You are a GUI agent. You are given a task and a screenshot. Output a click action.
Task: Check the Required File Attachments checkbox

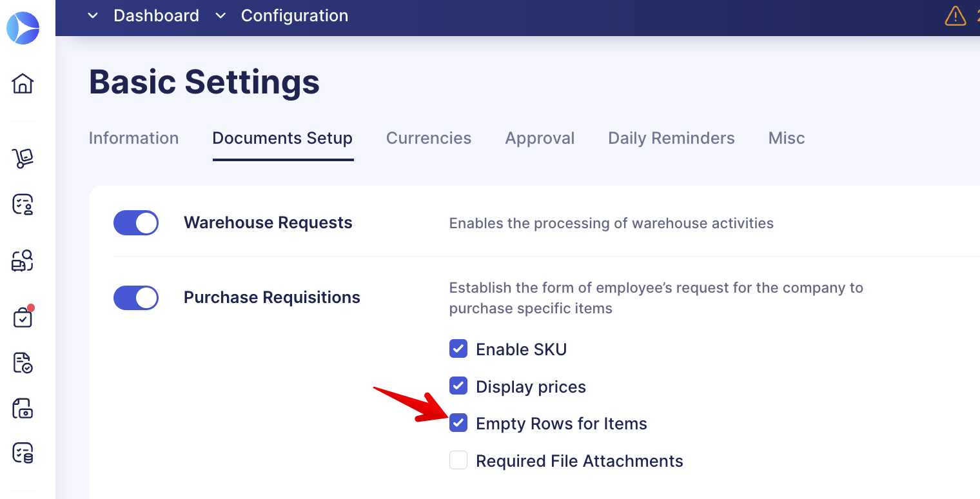point(458,460)
